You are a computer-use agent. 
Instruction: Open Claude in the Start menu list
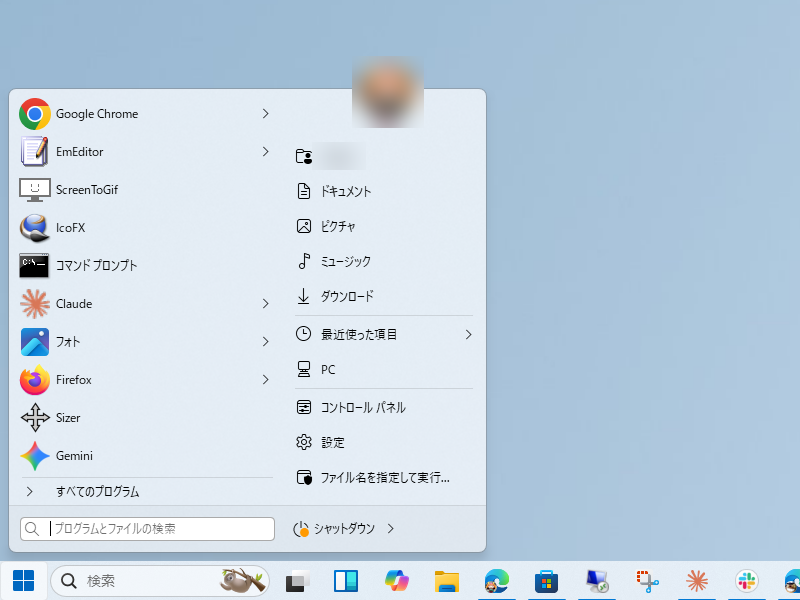click(x=143, y=304)
